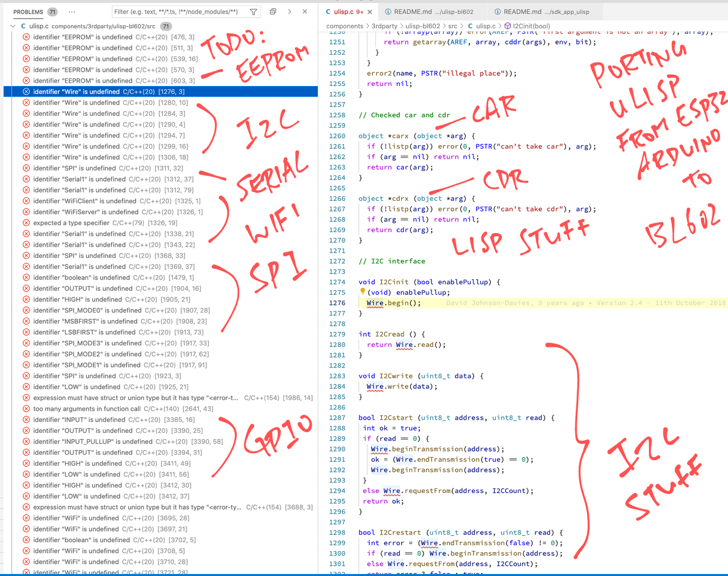Click the right chevron in Problems panel header
Image resolution: width=728 pixels, height=576 pixels.
coord(289,12)
